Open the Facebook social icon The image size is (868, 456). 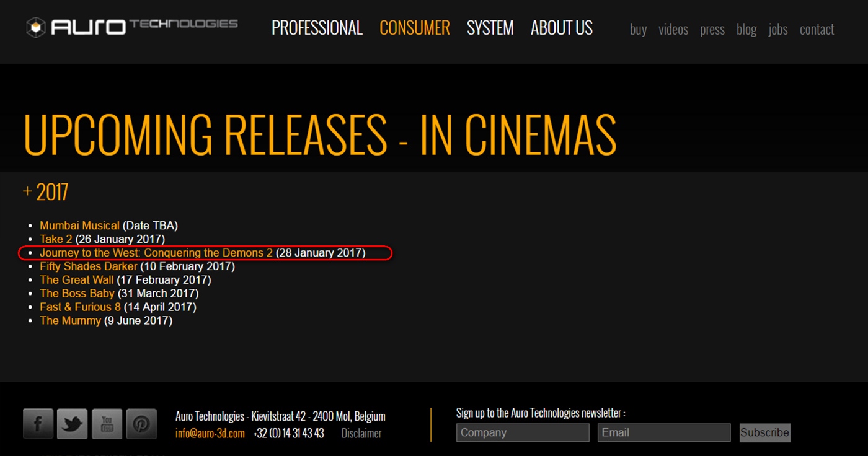pyautogui.click(x=38, y=424)
